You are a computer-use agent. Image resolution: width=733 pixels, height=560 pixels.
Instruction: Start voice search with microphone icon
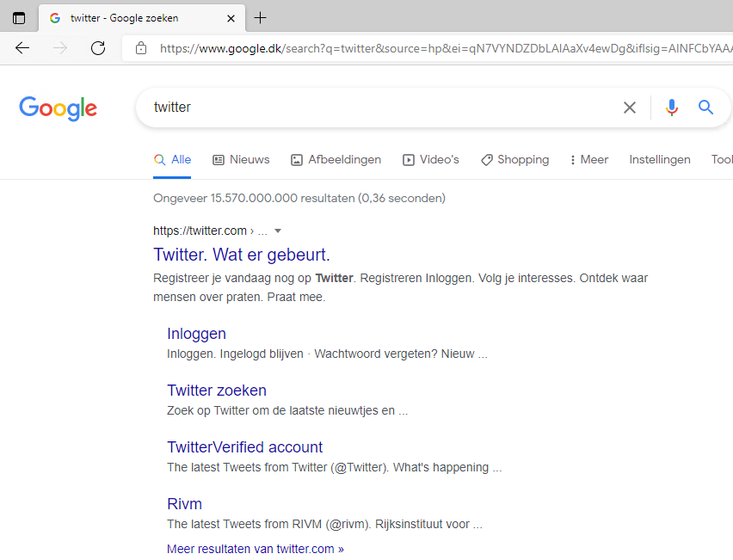[x=672, y=108]
